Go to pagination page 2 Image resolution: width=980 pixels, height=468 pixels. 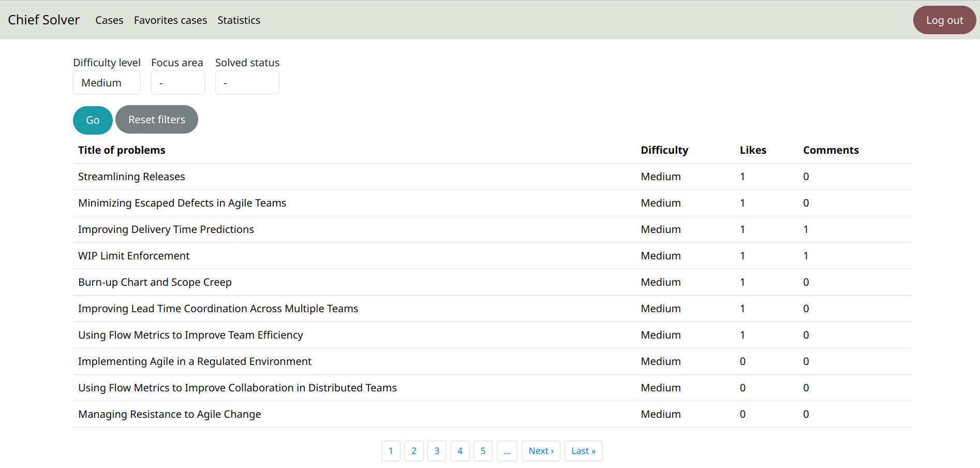414,451
